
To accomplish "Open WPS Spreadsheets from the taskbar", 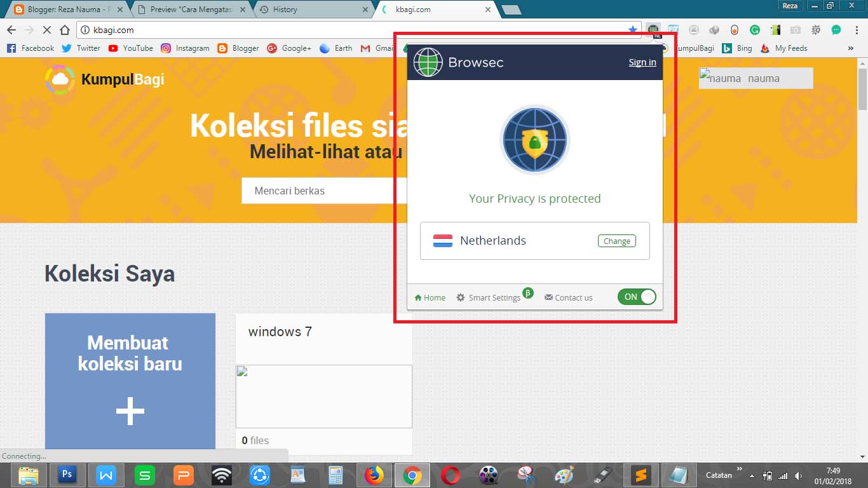I will point(145,475).
